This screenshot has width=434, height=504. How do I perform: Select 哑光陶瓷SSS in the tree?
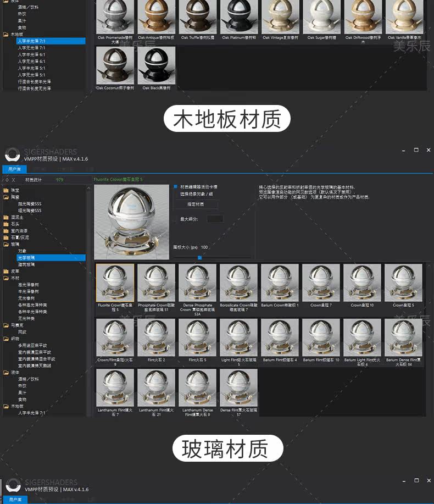coord(30,211)
